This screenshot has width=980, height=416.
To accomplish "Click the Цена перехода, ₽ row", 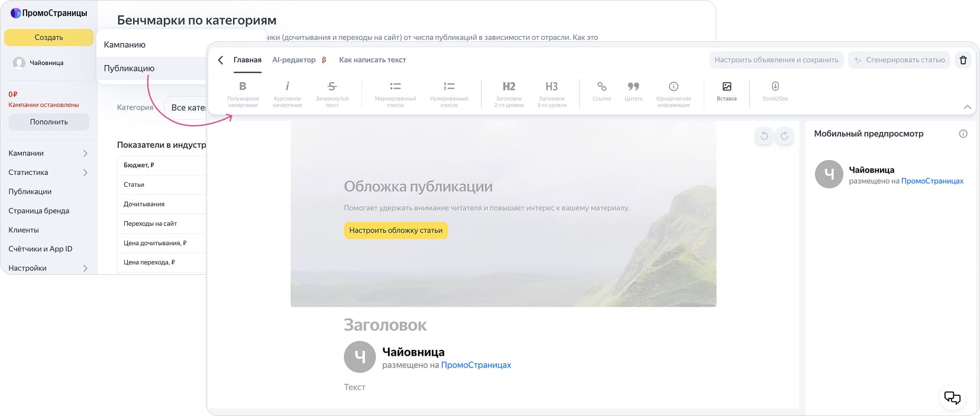I will (x=161, y=262).
